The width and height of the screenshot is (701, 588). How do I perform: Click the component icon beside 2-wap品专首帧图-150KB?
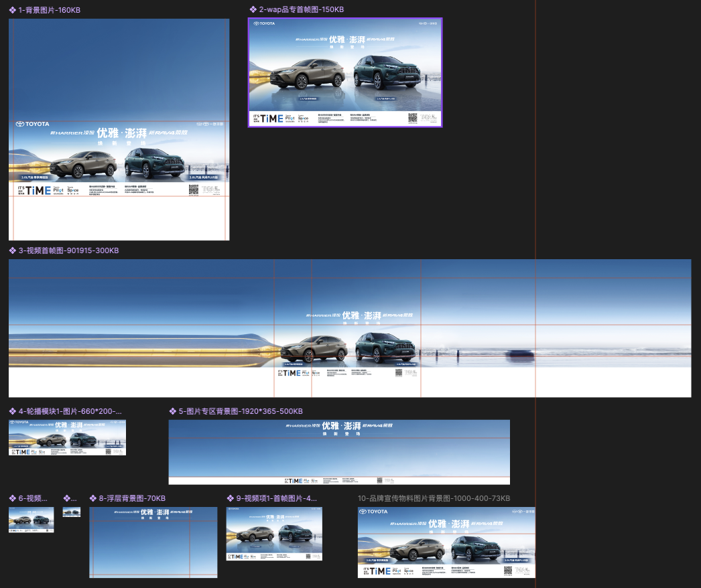click(253, 9)
